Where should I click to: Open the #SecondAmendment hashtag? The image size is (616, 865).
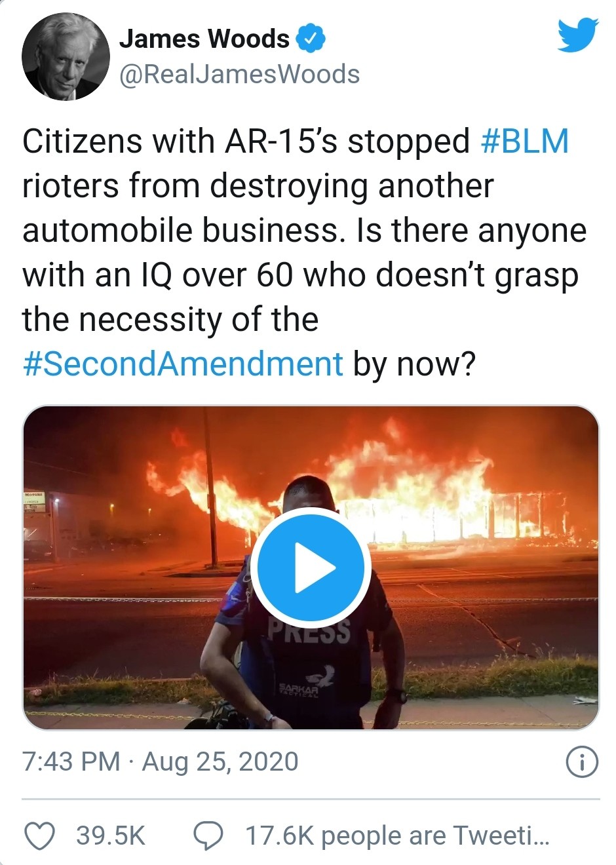coord(182,363)
